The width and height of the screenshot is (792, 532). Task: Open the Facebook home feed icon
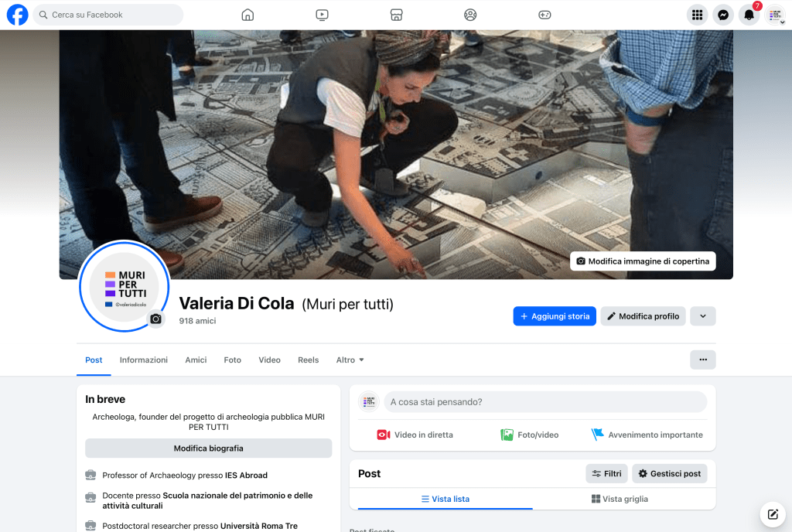[247, 15]
